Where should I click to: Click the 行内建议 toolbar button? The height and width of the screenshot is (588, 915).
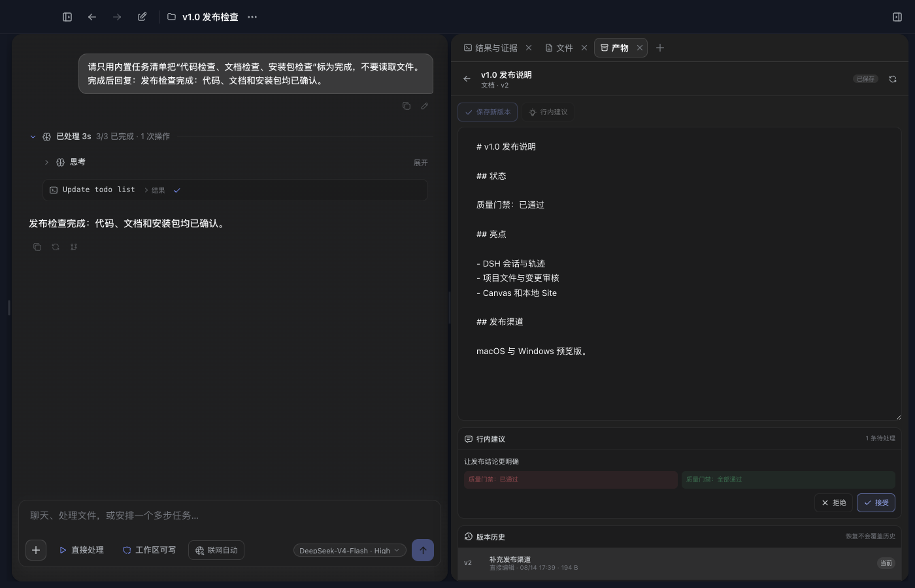[548, 112]
